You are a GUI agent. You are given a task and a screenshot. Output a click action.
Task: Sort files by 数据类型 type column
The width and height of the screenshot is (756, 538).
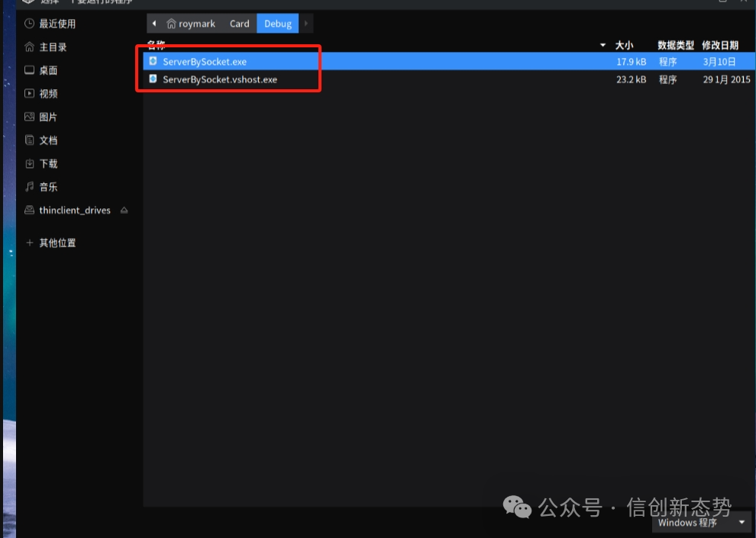[x=676, y=45]
